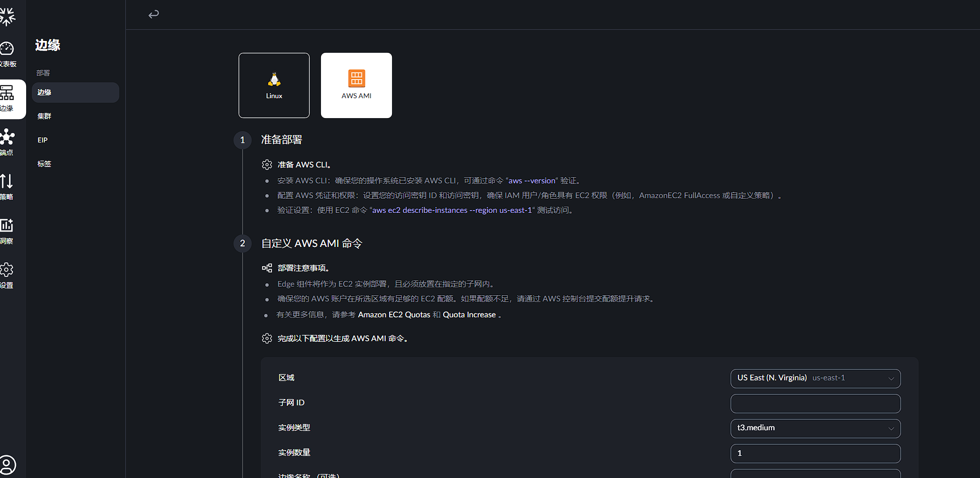Click the 子网 ID input field
This screenshot has height=478, width=980.
tap(815, 404)
